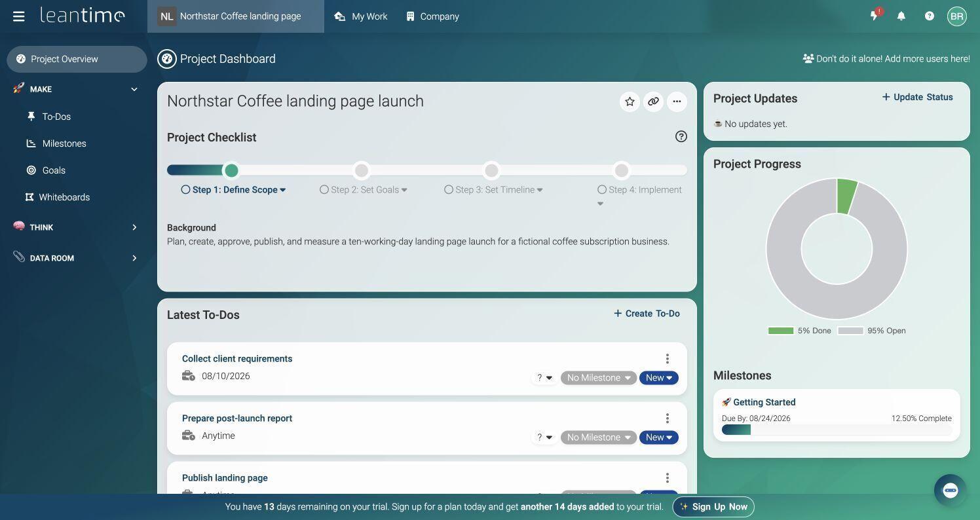This screenshot has width=980, height=520.
Task: Favorite the project with star icon
Action: 630,101
